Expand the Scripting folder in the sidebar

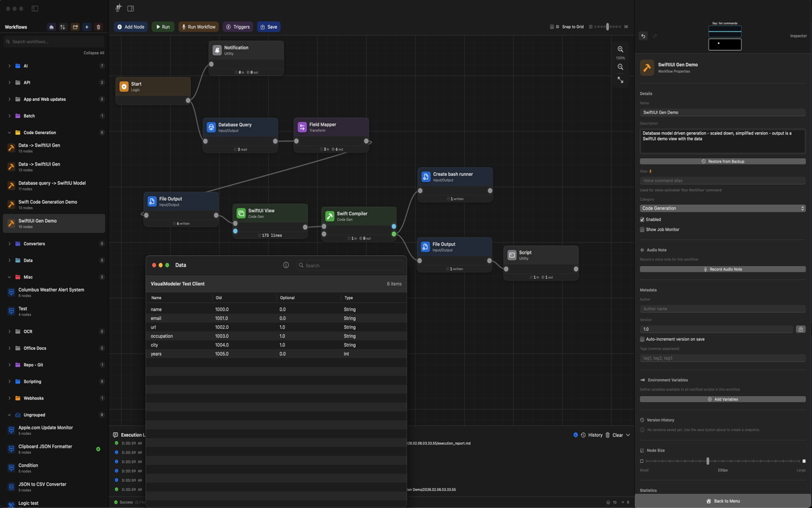tap(10, 382)
